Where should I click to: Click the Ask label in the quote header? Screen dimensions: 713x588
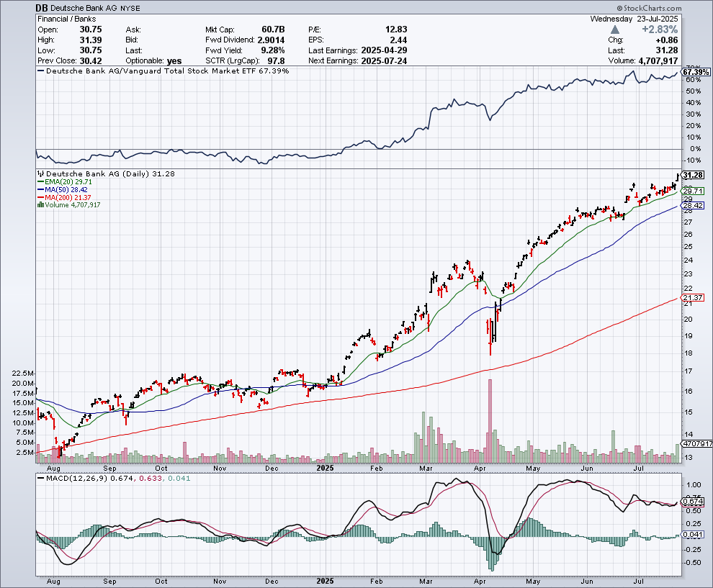[x=133, y=30]
